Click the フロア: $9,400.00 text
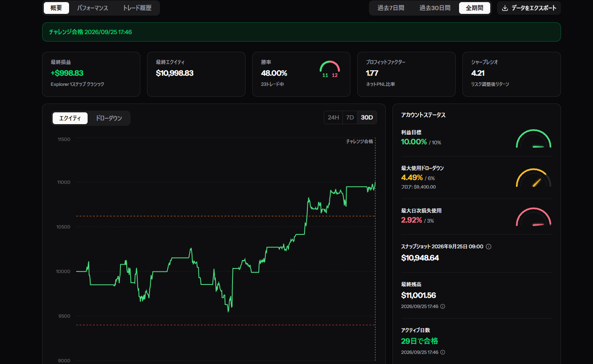The height and width of the screenshot is (364, 593). pyautogui.click(x=418, y=187)
